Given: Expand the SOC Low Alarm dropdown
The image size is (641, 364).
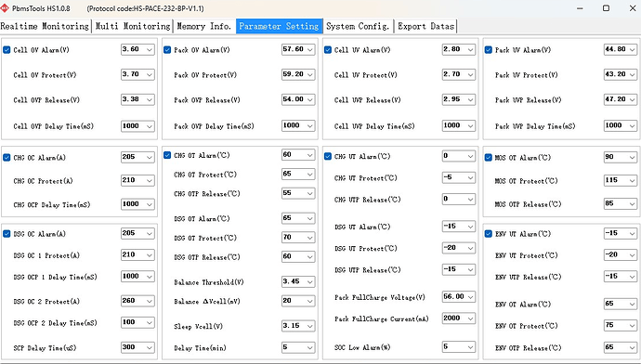Looking at the screenshot, I should (x=470, y=347).
